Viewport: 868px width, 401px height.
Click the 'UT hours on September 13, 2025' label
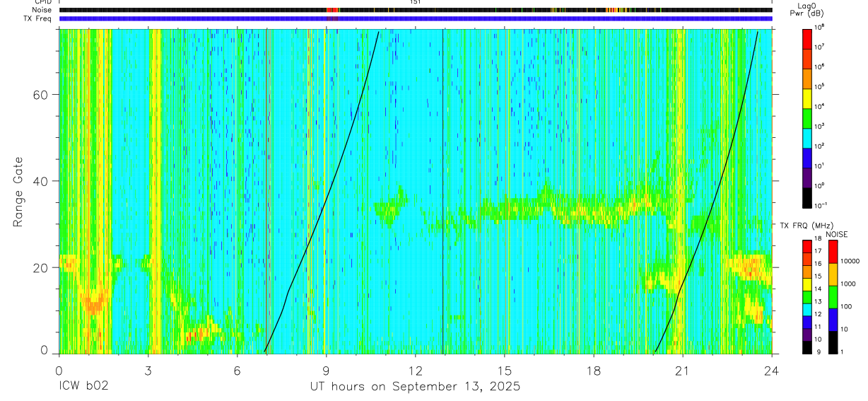(x=415, y=387)
